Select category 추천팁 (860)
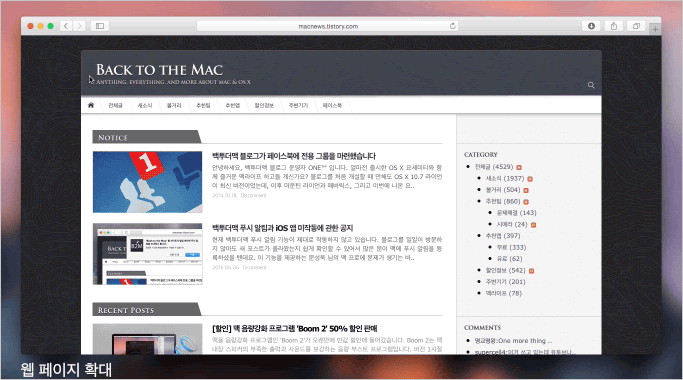Viewport: 683px width, 380px height. click(x=503, y=201)
